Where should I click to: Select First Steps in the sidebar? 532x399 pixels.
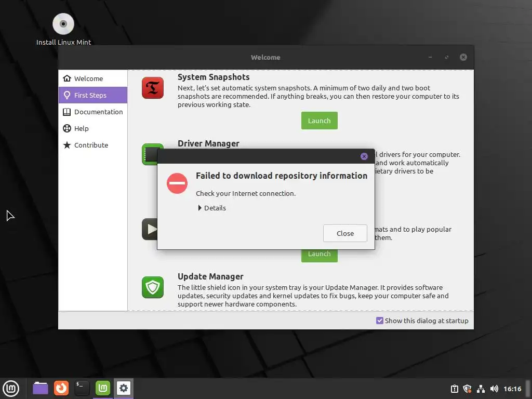[x=93, y=95]
